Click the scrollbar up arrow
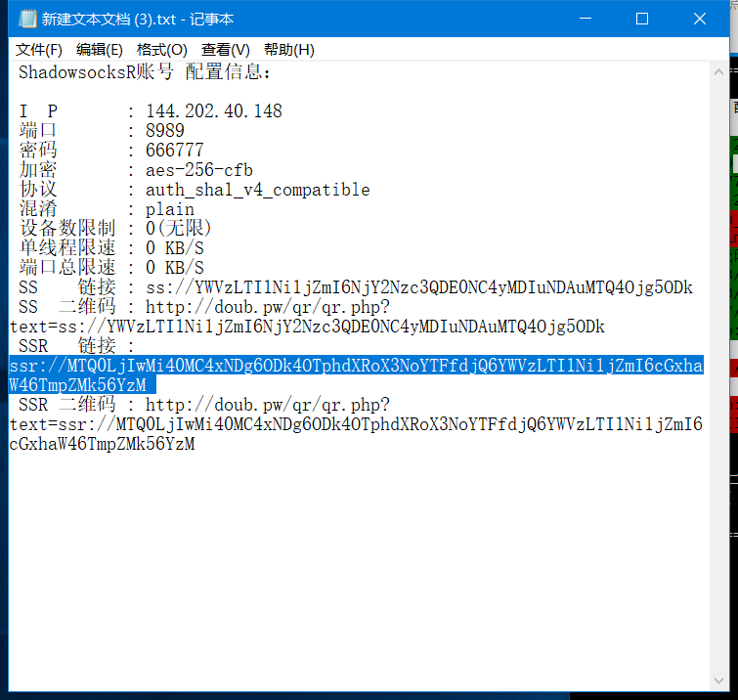 pyautogui.click(x=718, y=72)
